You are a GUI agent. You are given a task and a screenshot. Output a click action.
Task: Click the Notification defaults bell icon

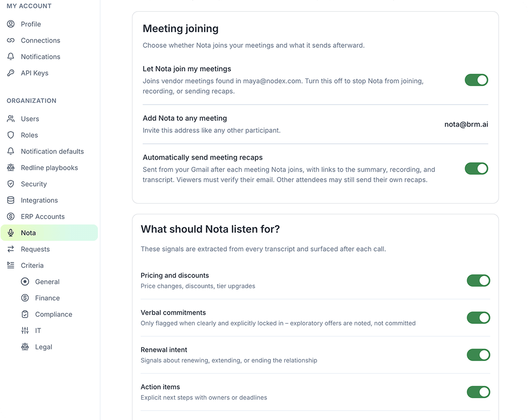coord(11,151)
